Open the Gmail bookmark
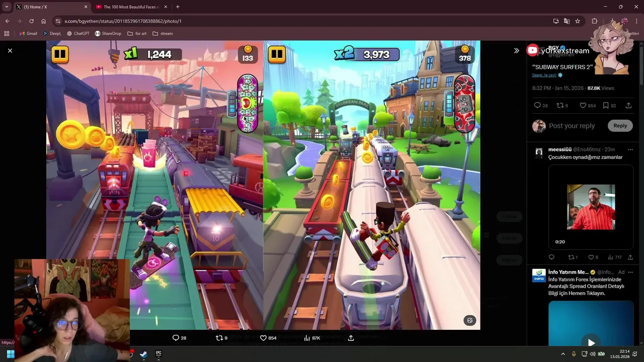Image resolution: width=644 pixels, height=362 pixels. [28, 33]
